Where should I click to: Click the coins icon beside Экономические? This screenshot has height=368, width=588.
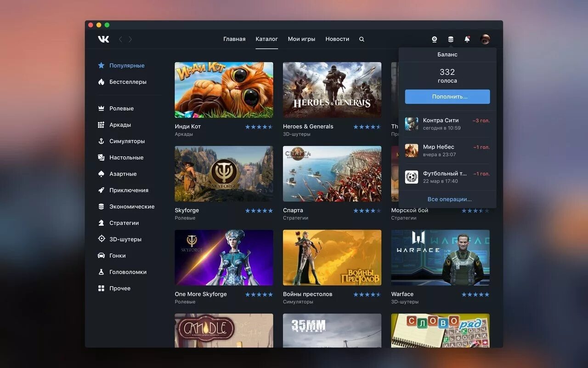pos(101,207)
